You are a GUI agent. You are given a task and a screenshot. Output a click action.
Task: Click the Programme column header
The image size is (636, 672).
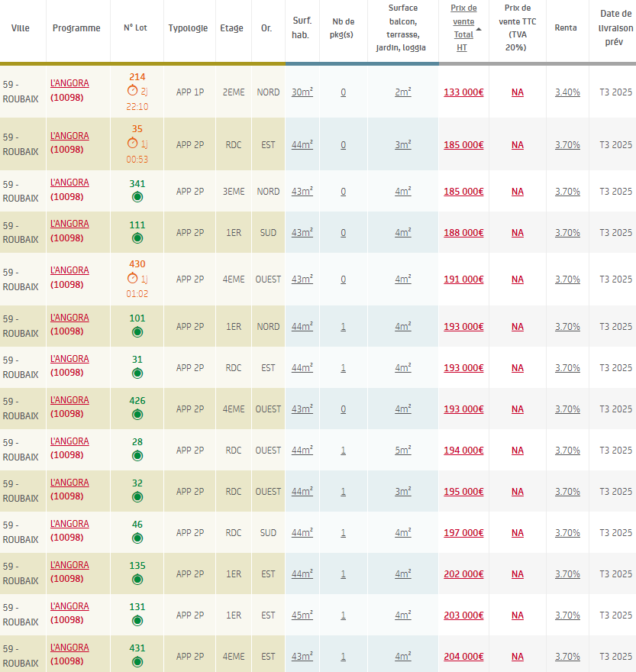point(76,28)
